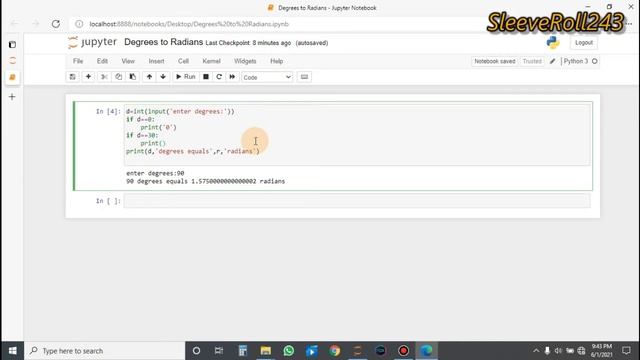Open the Edit menu

[x=102, y=61]
